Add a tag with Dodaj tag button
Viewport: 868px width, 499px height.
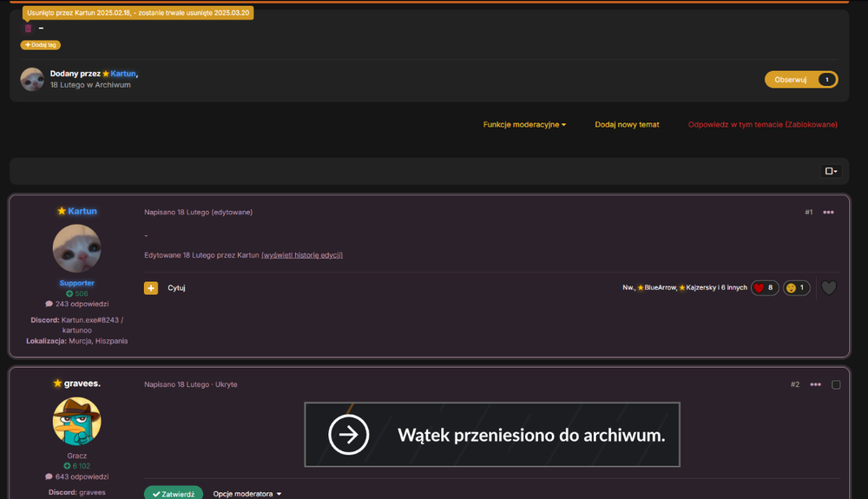coord(41,45)
